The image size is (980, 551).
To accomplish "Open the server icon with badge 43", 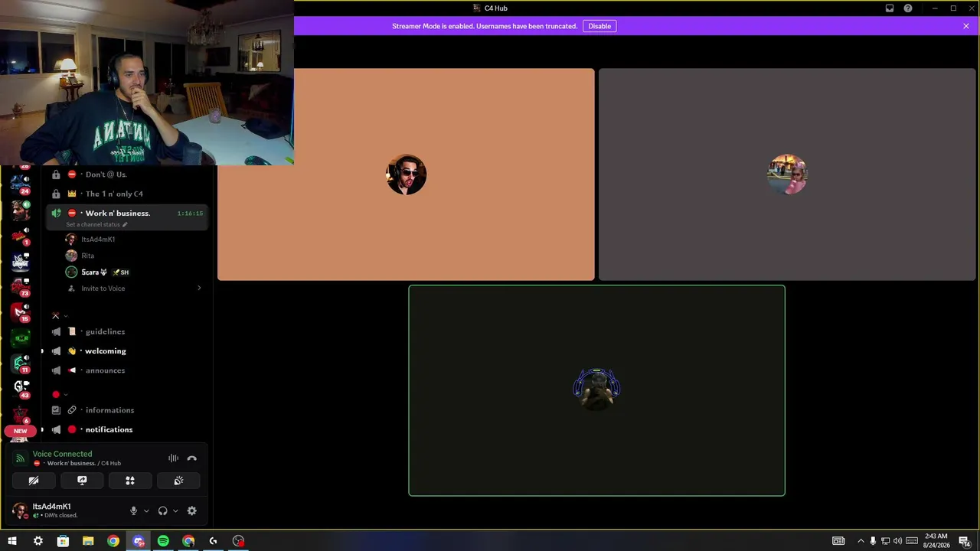I will 21,388.
